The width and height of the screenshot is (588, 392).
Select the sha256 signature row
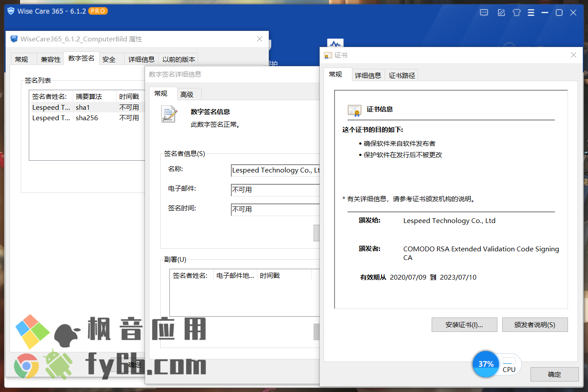87,118
